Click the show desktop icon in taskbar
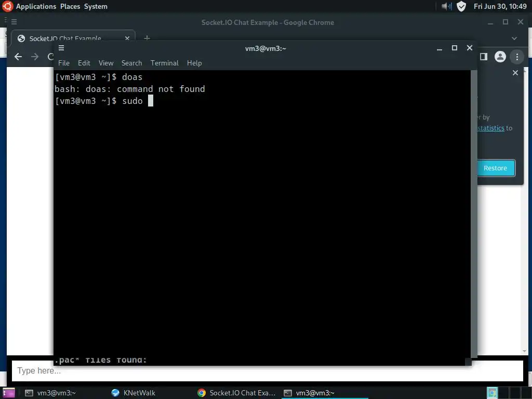The image size is (532, 399). coord(9,393)
